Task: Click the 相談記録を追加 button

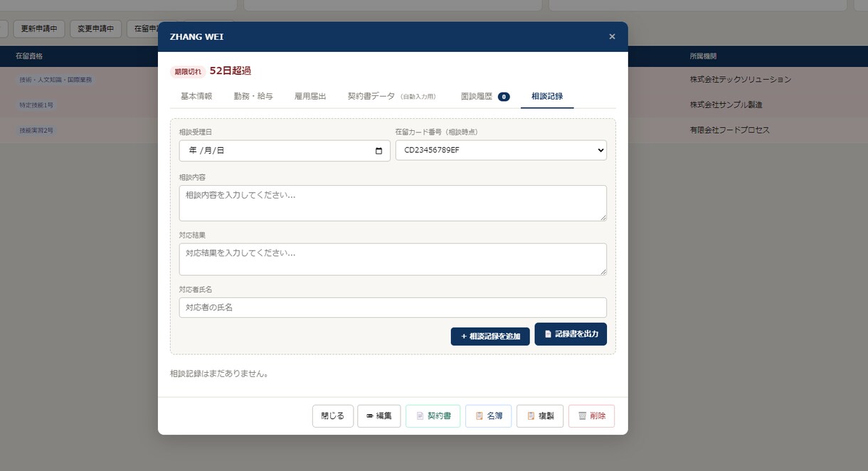Action: point(490,337)
